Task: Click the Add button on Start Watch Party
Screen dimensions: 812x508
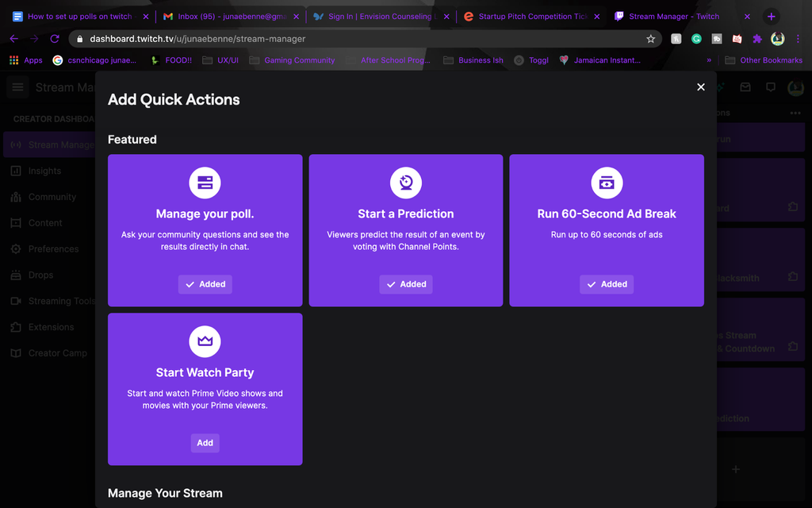Action: click(x=205, y=443)
